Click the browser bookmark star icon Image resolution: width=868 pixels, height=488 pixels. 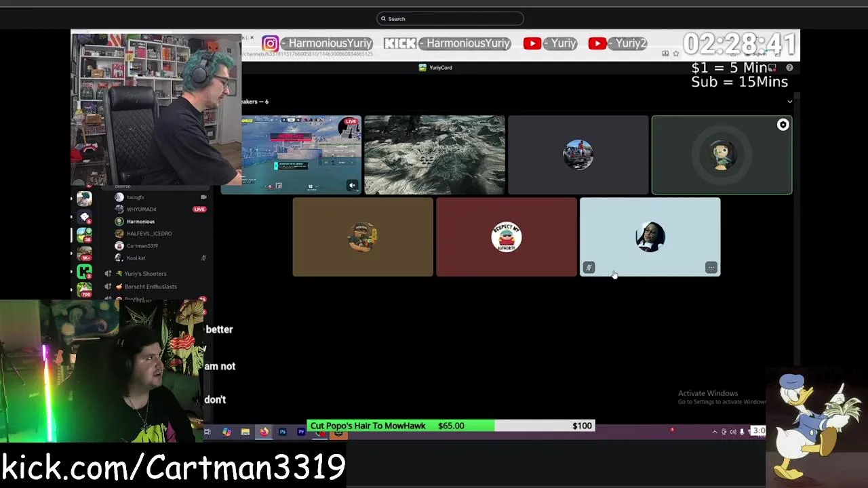pos(675,54)
